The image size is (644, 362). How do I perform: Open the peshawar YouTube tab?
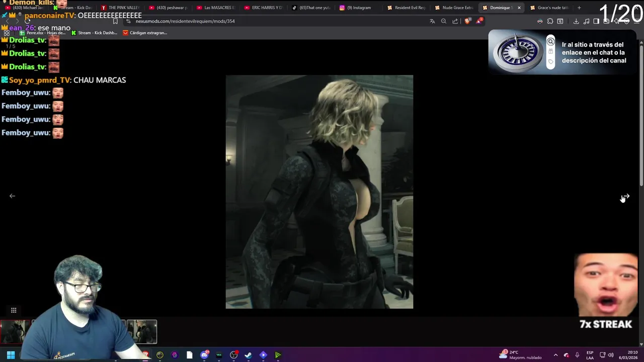click(x=168, y=8)
